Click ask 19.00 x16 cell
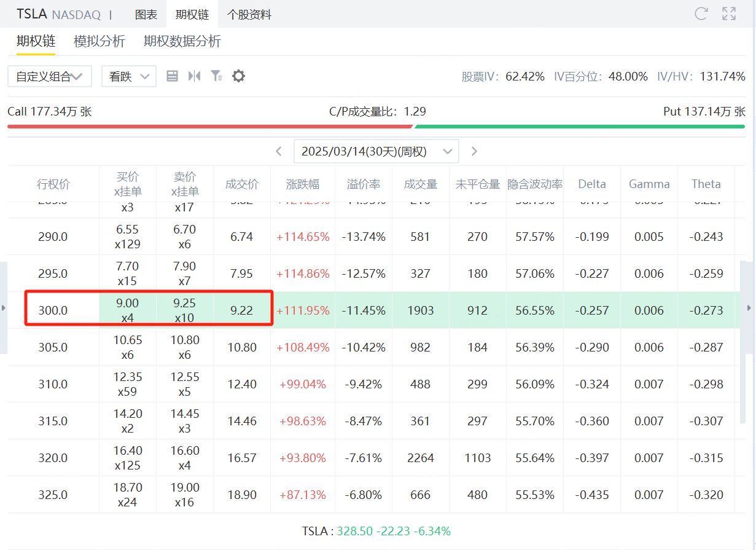The height and width of the screenshot is (550, 756). (185, 495)
